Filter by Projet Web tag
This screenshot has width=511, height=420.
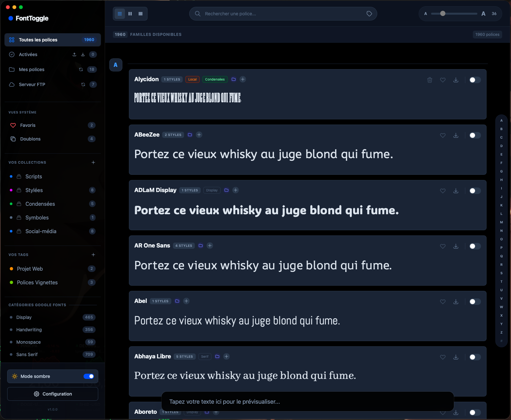53,269
